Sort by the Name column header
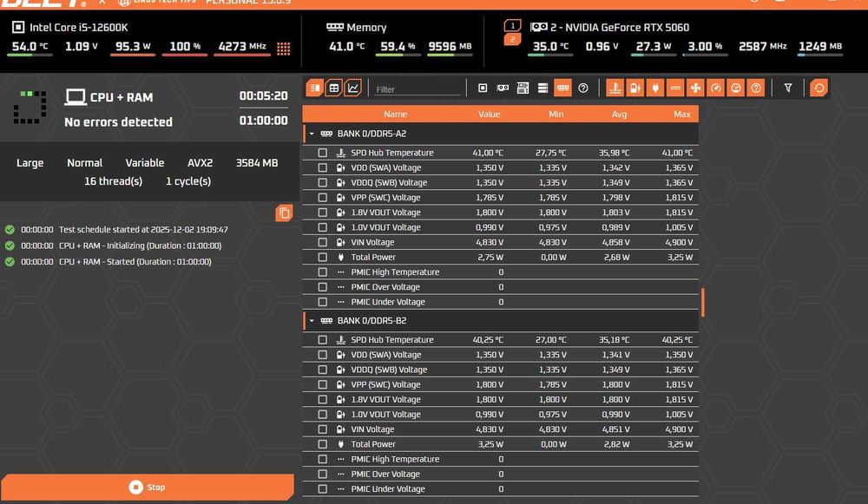This screenshot has height=504, width=868. (x=395, y=114)
